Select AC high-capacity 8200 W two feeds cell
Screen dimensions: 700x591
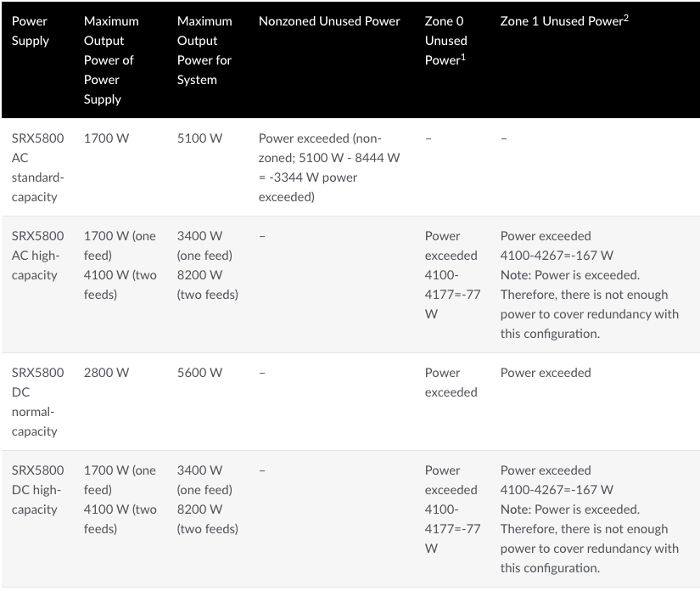pos(208,284)
